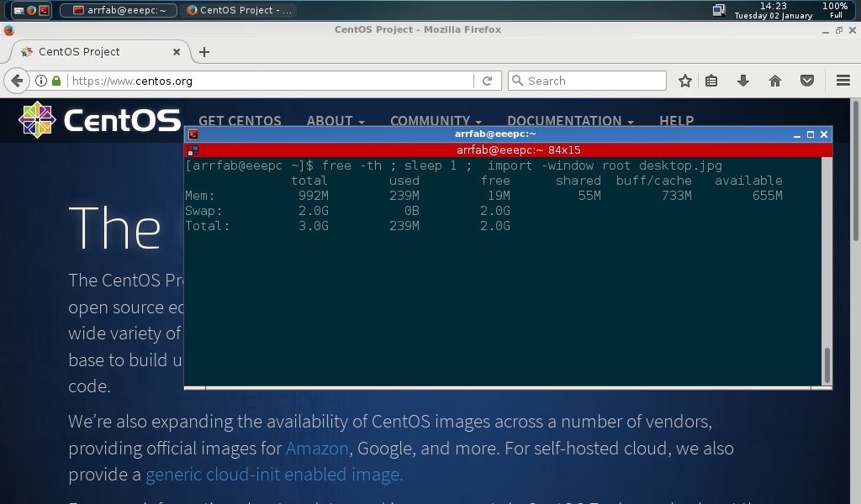
Task: Click the 'Swap:' row label
Action: [203, 211]
